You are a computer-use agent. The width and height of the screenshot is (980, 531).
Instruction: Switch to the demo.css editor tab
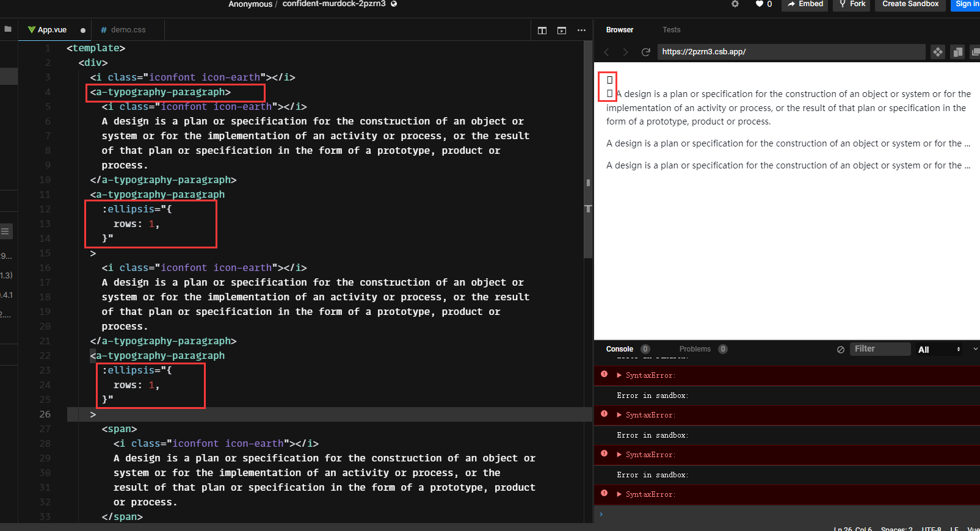(x=128, y=30)
